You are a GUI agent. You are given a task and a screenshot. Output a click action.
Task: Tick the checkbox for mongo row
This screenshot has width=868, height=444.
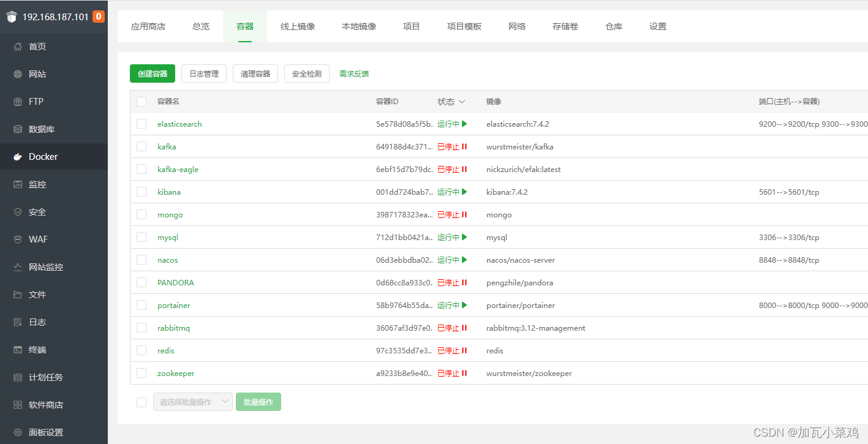click(x=142, y=214)
